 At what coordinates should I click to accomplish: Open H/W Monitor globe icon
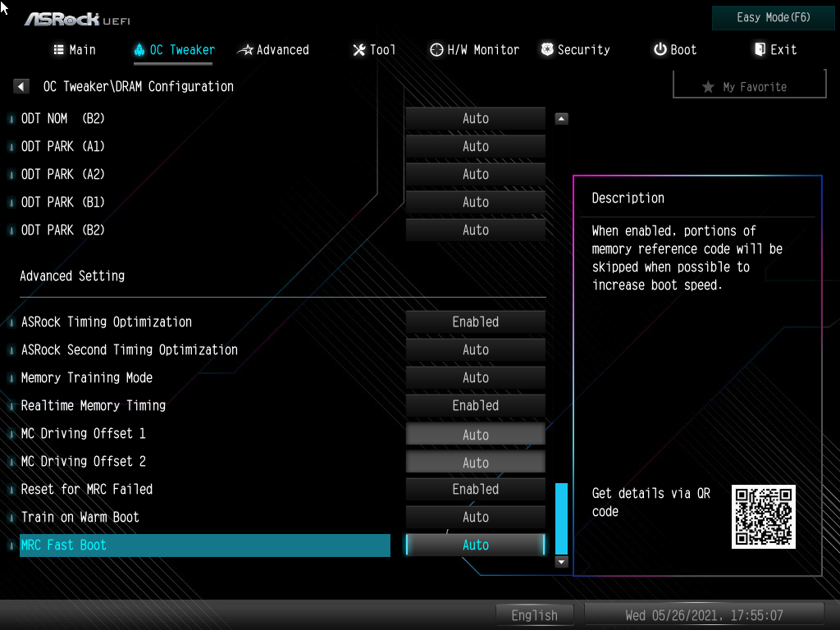[x=436, y=49]
